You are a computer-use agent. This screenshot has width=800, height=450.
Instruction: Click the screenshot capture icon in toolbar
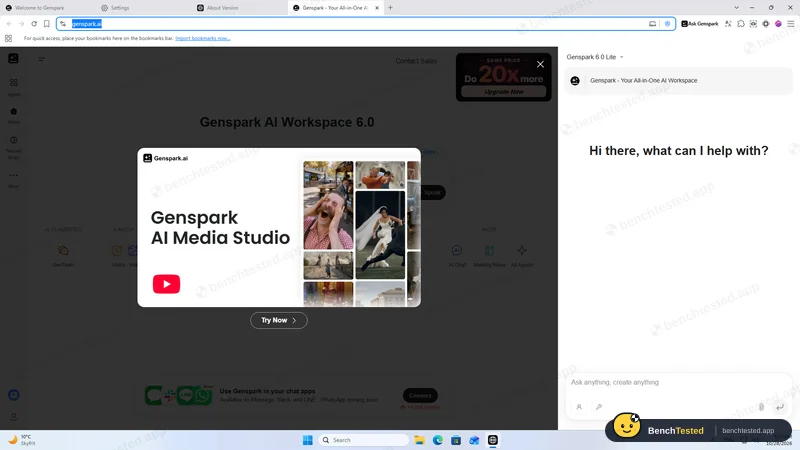pos(753,23)
